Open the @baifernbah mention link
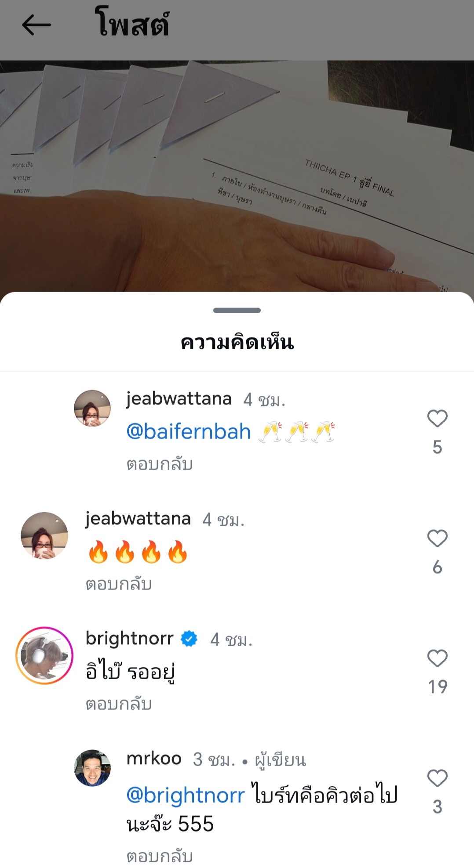Viewport: 474px width, 868px height. click(x=189, y=432)
